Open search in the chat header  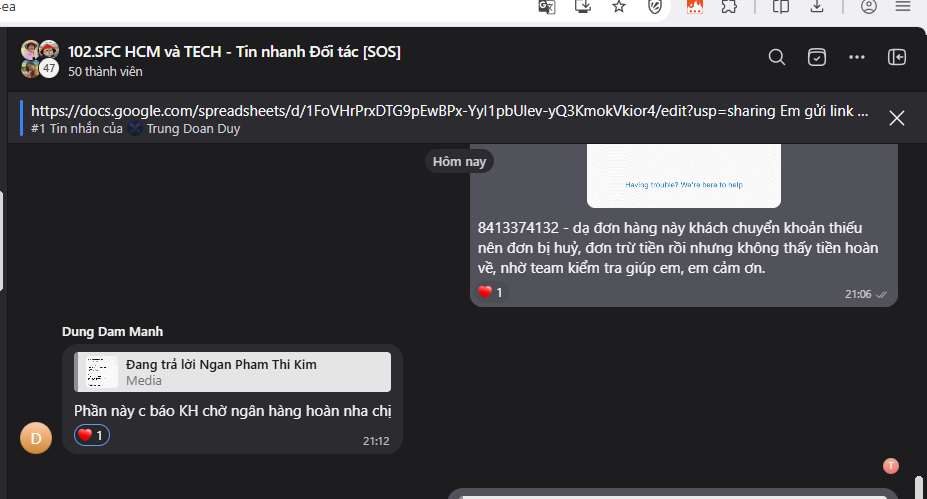[x=777, y=57]
